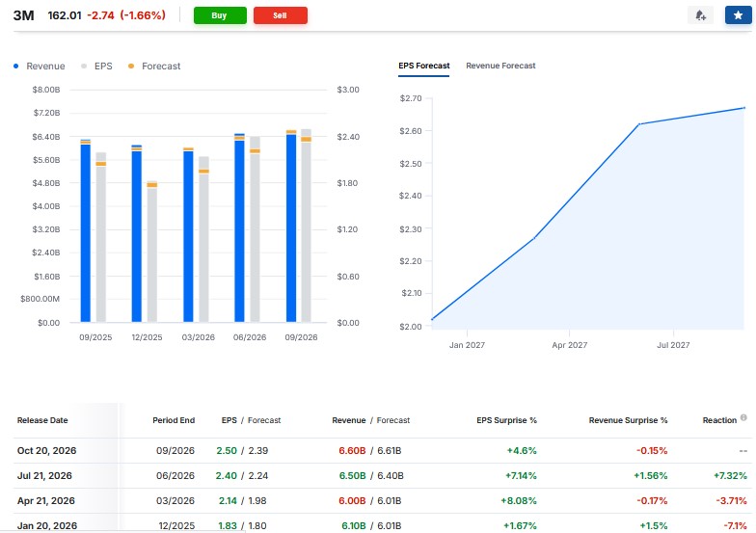This screenshot has height=533, width=756.
Task: Toggle the EPS legend item
Action: coord(96,66)
